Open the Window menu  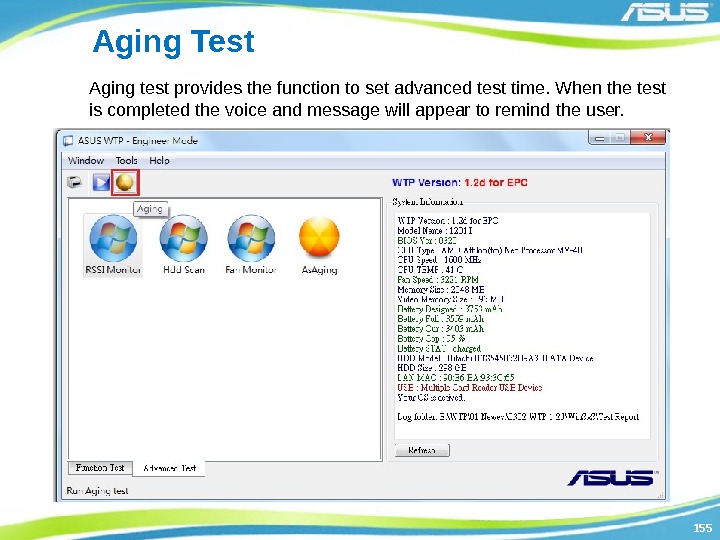coord(86,161)
